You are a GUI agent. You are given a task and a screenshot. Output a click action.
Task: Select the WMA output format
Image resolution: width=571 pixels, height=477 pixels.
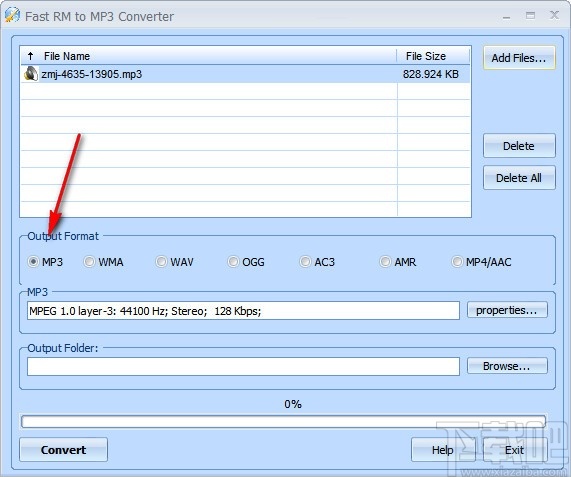pos(103,262)
